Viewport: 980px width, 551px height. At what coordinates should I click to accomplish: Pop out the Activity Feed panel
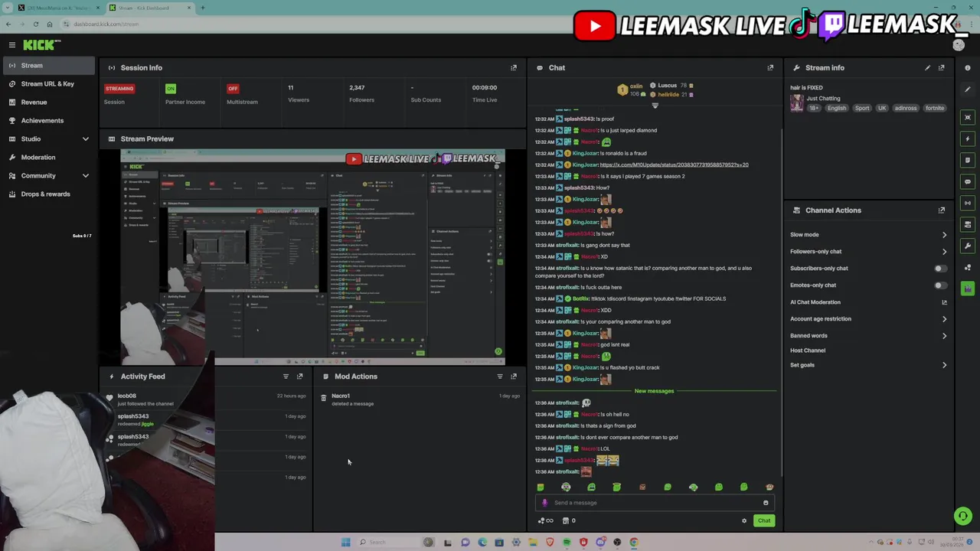(x=299, y=377)
